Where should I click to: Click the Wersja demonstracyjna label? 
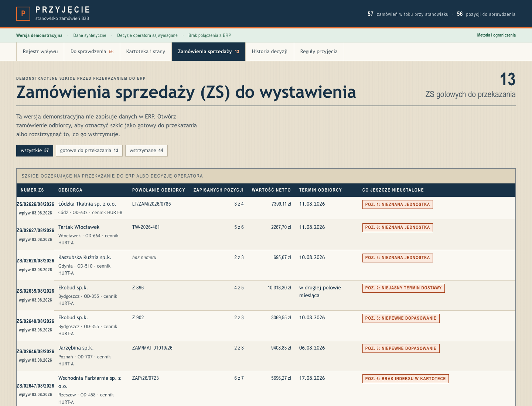[39, 35]
